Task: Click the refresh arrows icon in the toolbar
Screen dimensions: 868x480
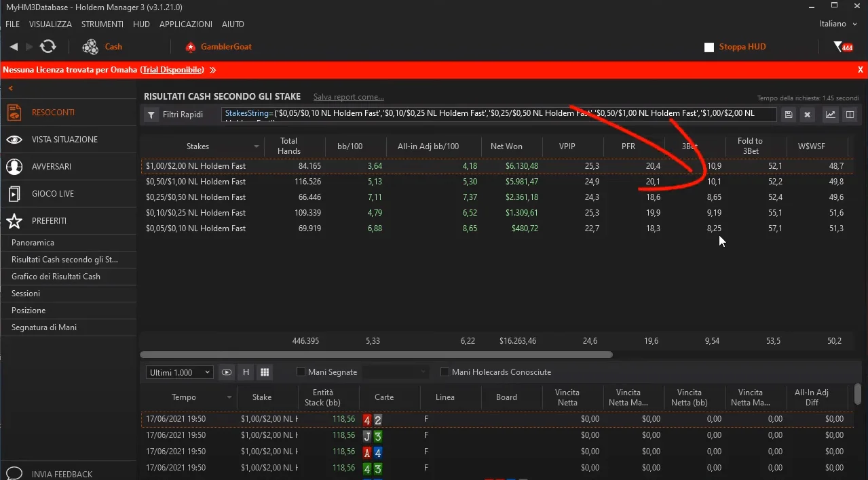Action: point(48,47)
